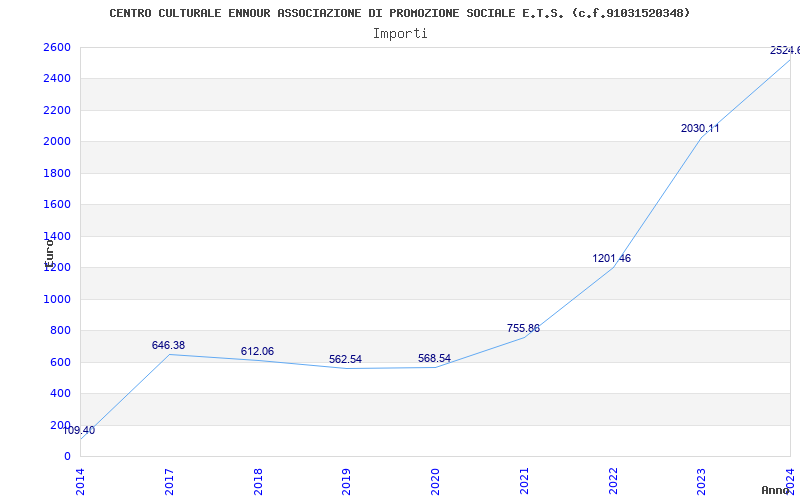
Task: Click the 1000 y-axis tick label
Action: pyautogui.click(x=57, y=299)
